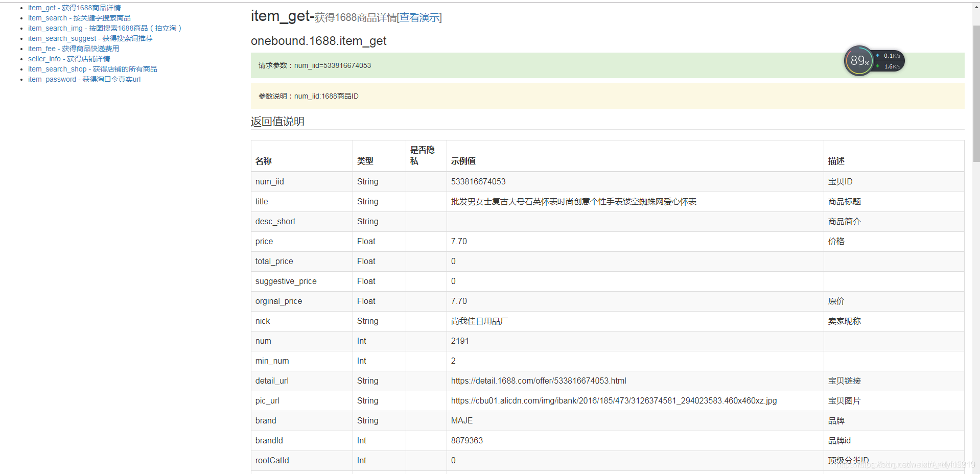Screen dimensions: 980x474
Task: Click the MAJE example value
Action: [x=462, y=421]
